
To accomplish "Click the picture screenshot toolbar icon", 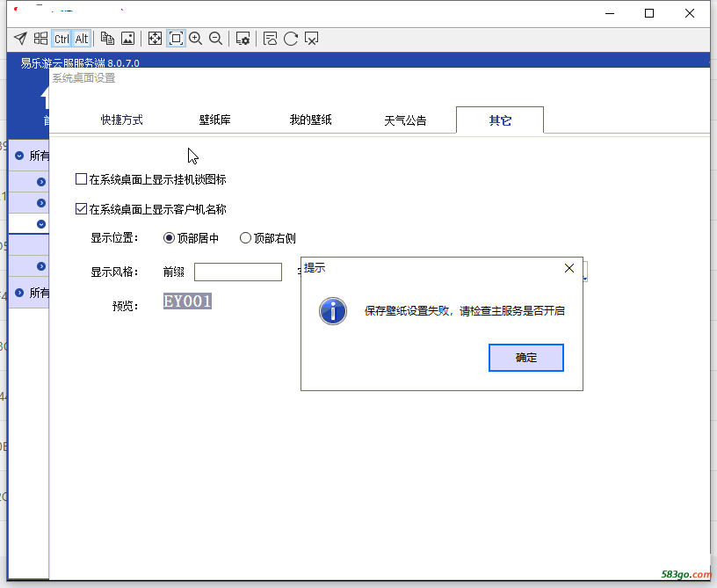I will tap(127, 39).
